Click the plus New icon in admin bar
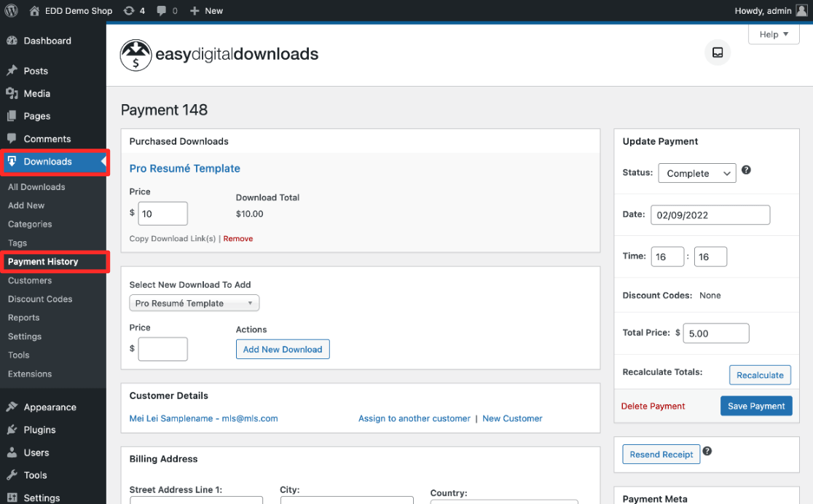This screenshot has width=813, height=504. point(195,10)
